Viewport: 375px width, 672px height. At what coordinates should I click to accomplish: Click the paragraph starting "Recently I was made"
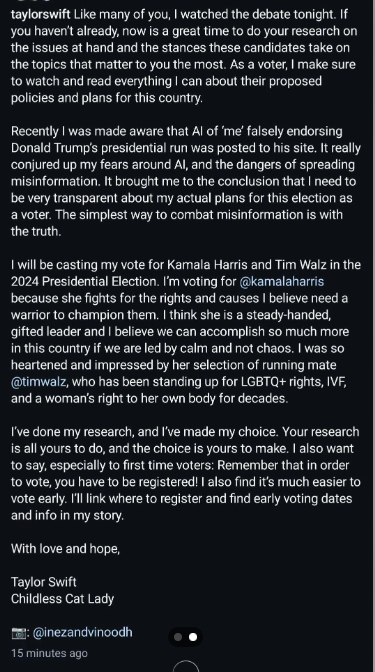click(186, 181)
